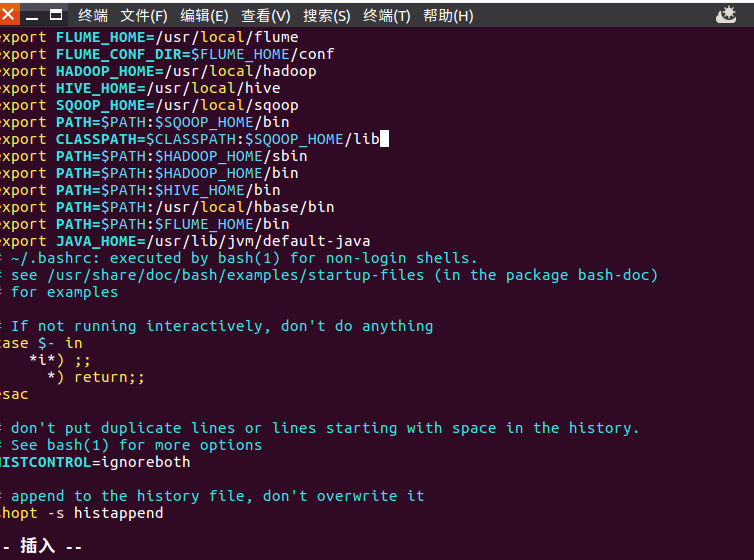This screenshot has width=754, height=560.
Task: Click the 插入 mode status line
Action: click(x=45, y=546)
